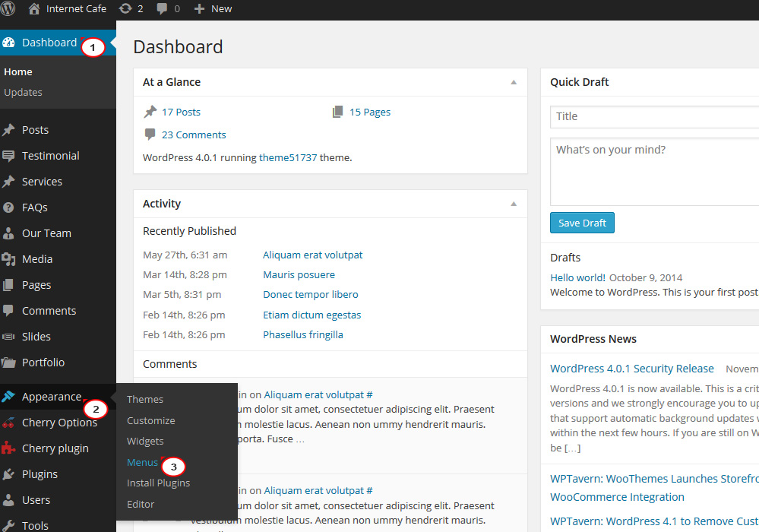Click the Cherry Options cherry icon
This screenshot has width=759, height=532.
click(8, 423)
